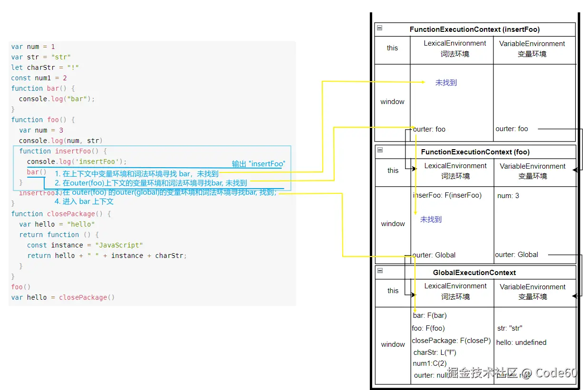Select the FunctionExecutionContext (foo) title
Image resolution: width=588 pixels, height=390 pixels.
pyautogui.click(x=475, y=152)
